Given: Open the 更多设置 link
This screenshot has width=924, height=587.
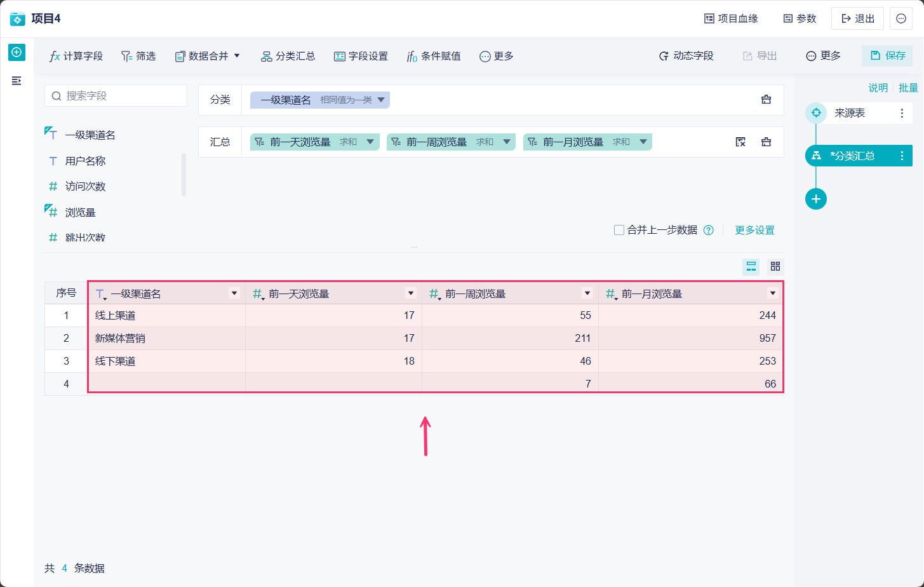Looking at the screenshot, I should [x=754, y=230].
